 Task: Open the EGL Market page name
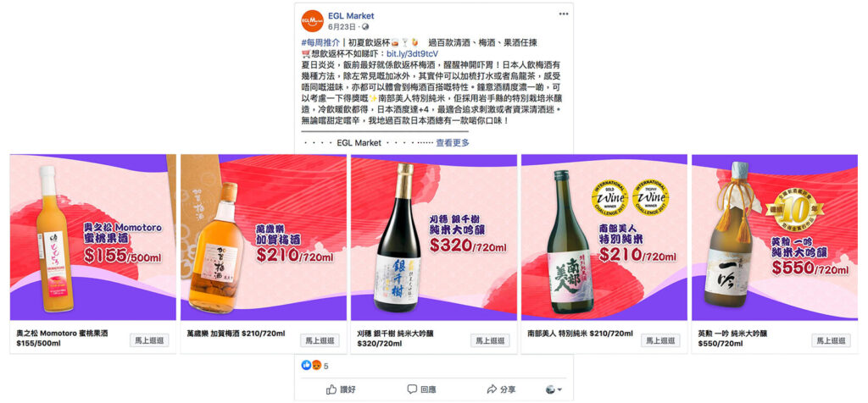click(351, 15)
